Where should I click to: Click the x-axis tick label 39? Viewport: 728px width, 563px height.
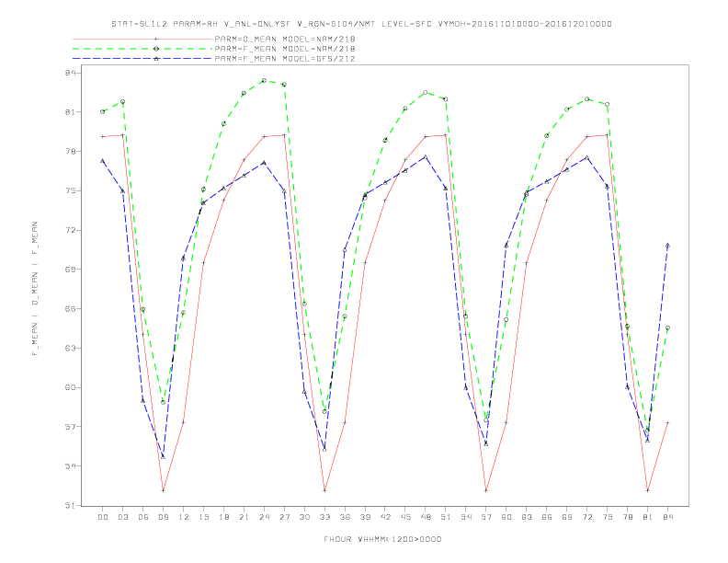pyautogui.click(x=365, y=517)
